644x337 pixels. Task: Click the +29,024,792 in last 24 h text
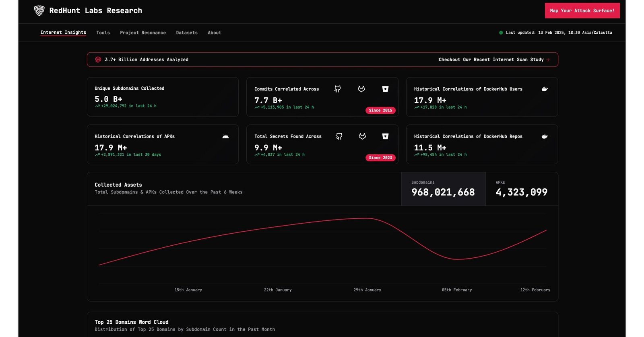pos(129,106)
